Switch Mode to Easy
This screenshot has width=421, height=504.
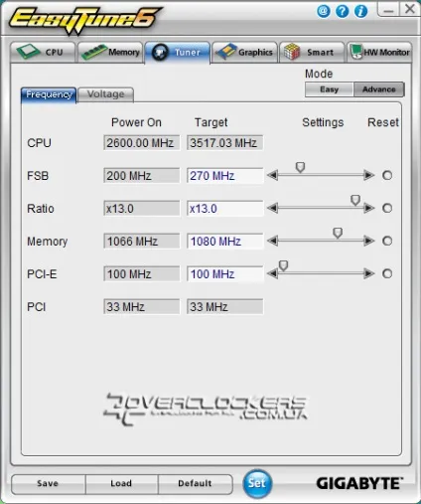[x=330, y=89]
